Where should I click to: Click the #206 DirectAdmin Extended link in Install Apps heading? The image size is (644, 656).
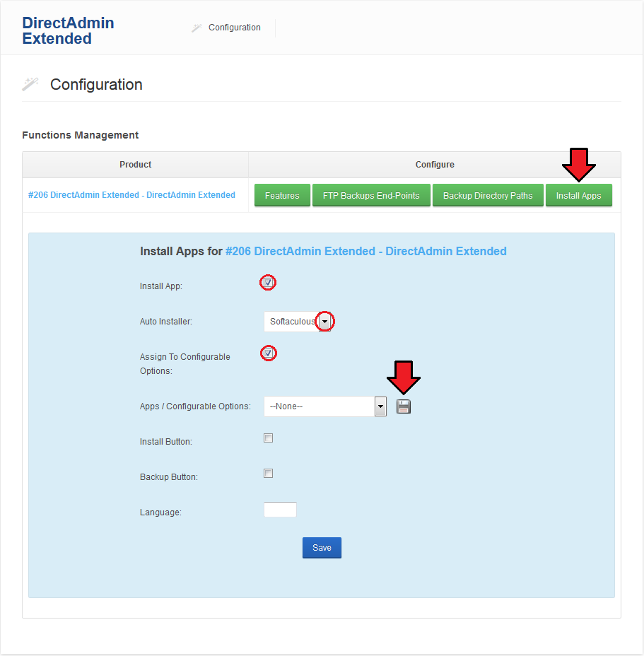(365, 251)
